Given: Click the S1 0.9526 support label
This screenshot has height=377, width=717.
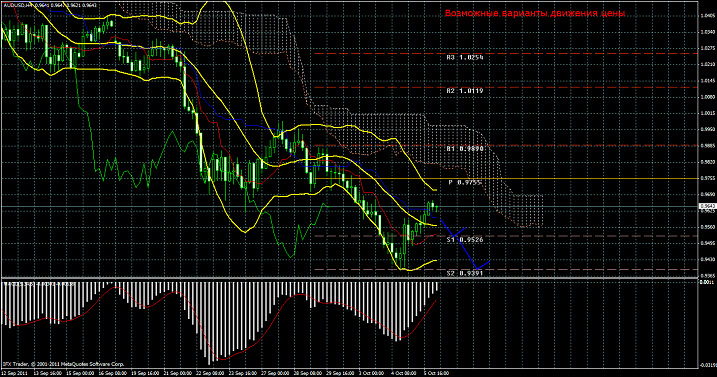Looking at the screenshot, I should click(465, 240).
